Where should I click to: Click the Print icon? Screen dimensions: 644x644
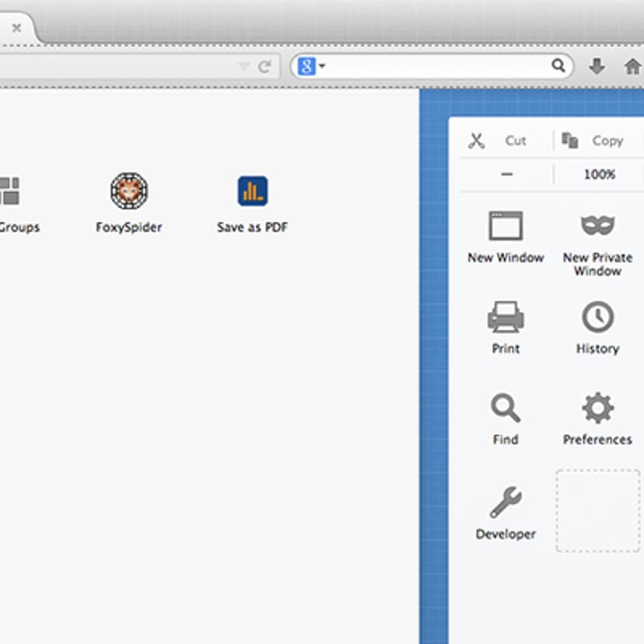(506, 317)
